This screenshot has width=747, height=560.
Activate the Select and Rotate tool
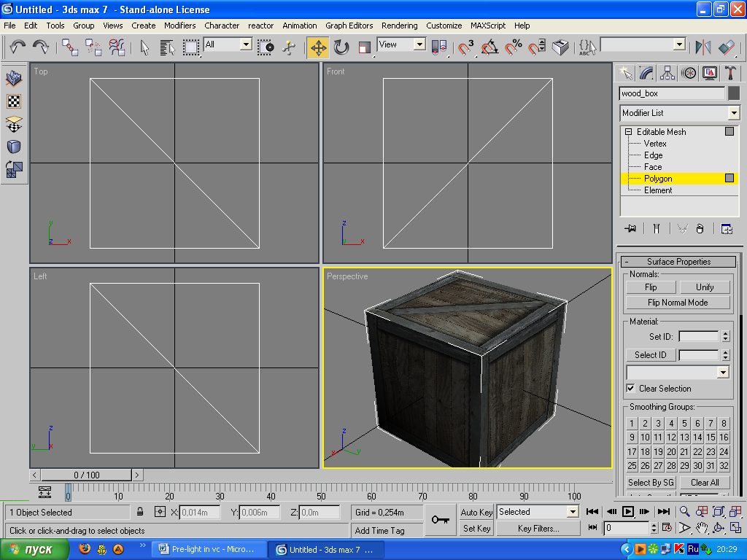click(x=341, y=47)
